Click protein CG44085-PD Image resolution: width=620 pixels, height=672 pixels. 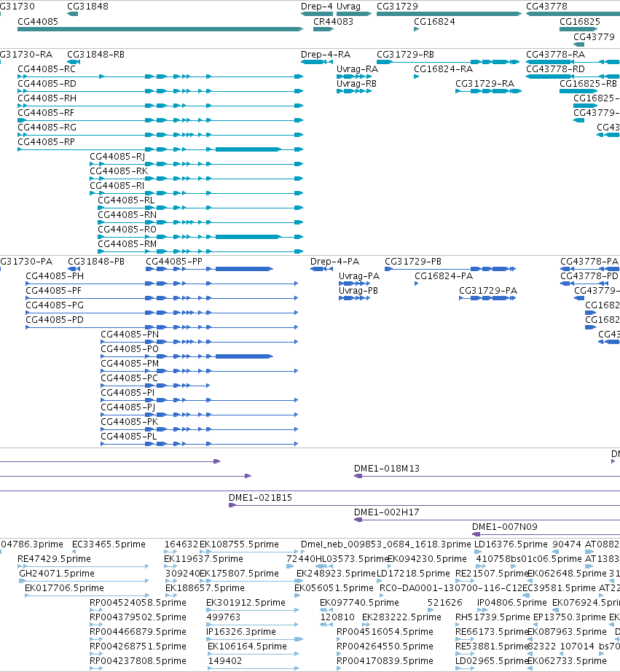55,320
